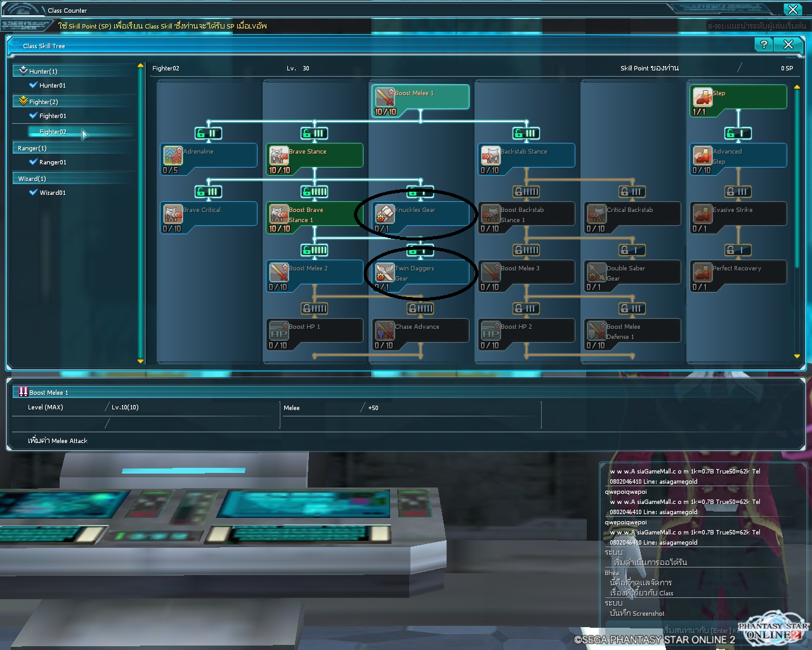The image size is (812, 650).
Task: Open the Class Skill Tree help button
Action: tap(764, 44)
